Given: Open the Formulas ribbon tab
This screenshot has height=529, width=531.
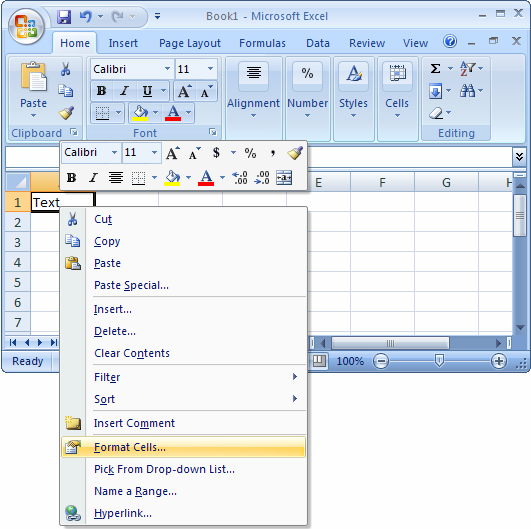Looking at the screenshot, I should (262, 43).
